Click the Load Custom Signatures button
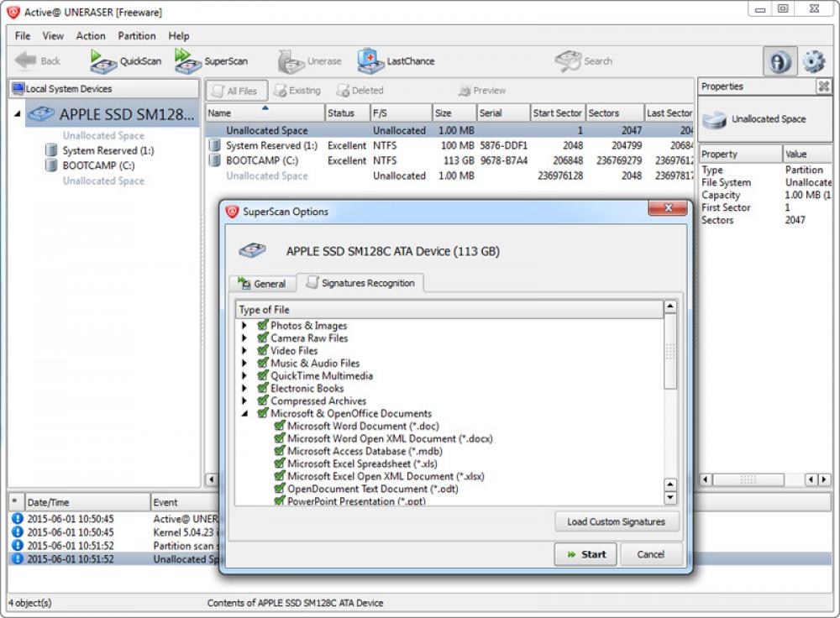840x618 pixels. (x=617, y=521)
